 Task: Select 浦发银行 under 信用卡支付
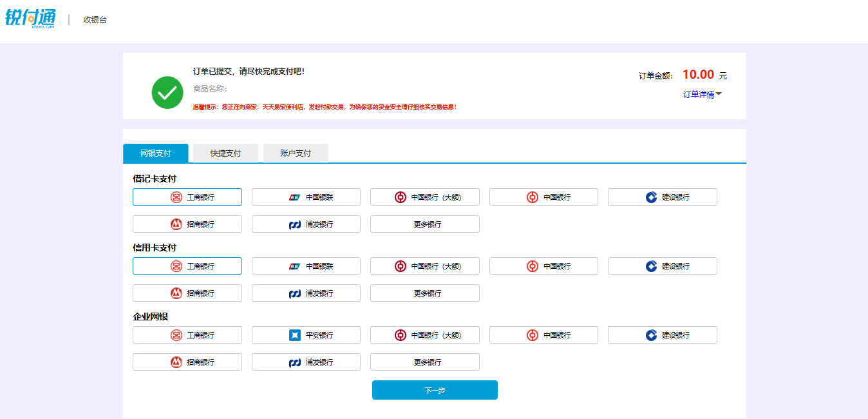click(x=306, y=293)
